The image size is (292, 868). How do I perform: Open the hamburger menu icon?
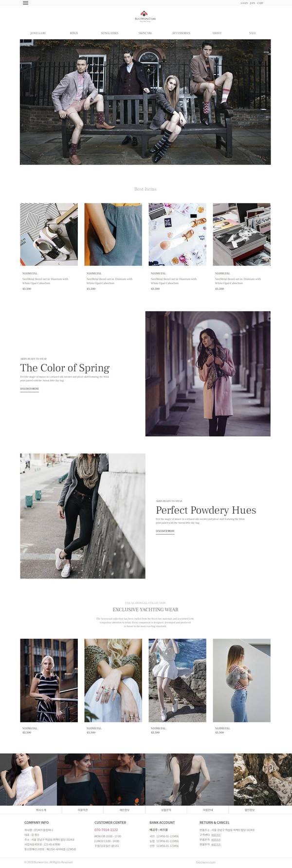(25, 3)
